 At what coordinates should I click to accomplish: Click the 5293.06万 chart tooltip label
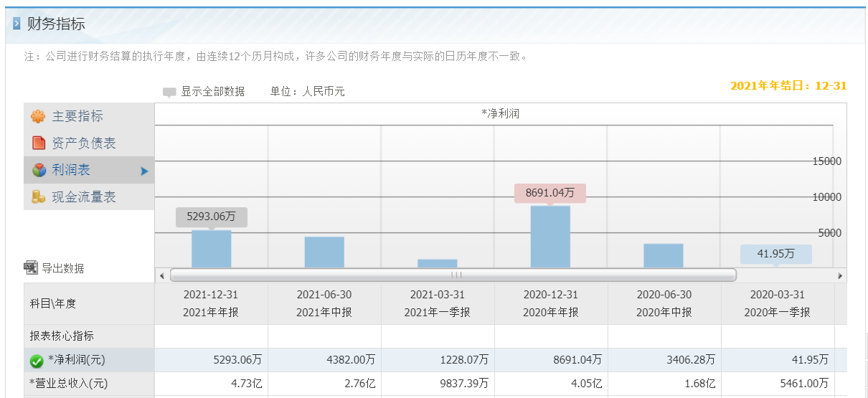212,217
